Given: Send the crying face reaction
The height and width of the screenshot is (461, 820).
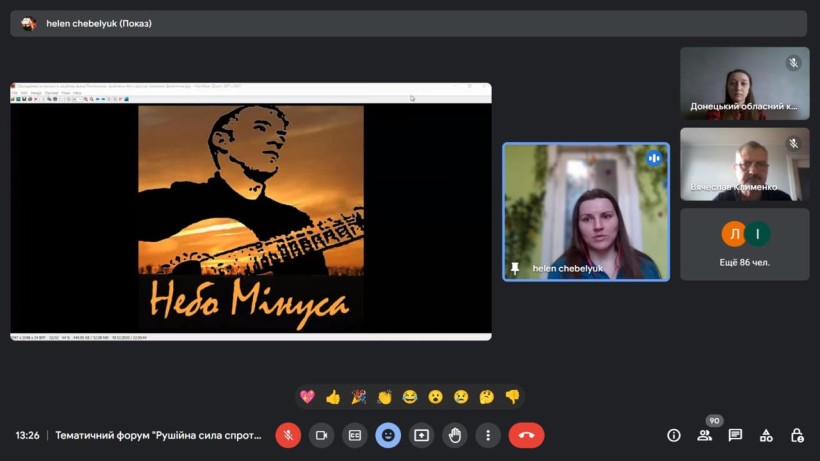Looking at the screenshot, I should pyautogui.click(x=461, y=397).
